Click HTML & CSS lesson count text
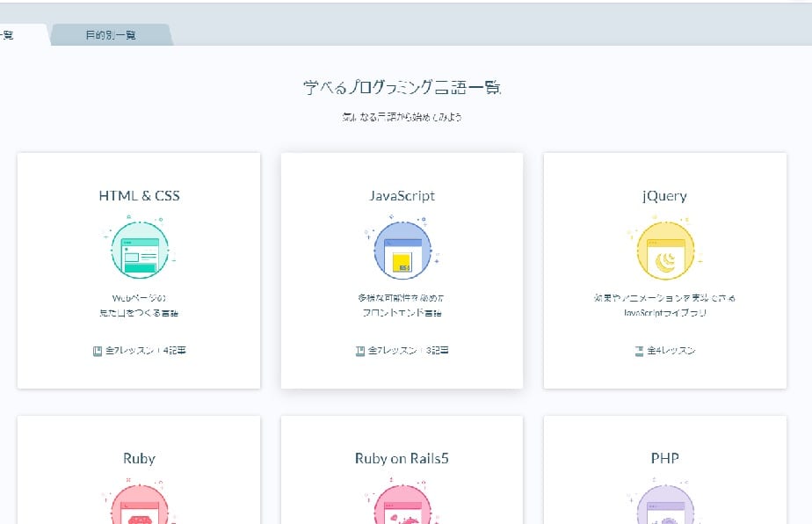Viewport: 812px width, 524px height. pos(146,351)
